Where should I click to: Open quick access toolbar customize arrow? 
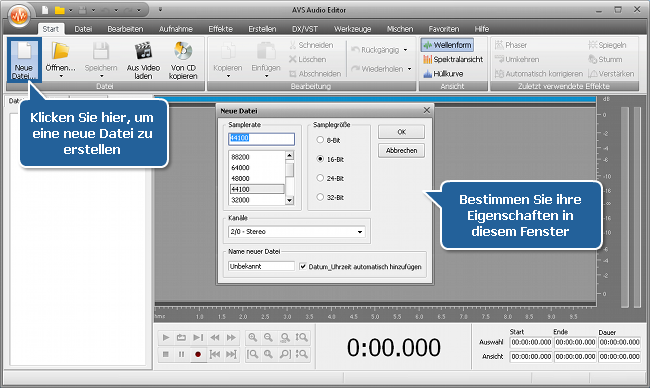160,10
